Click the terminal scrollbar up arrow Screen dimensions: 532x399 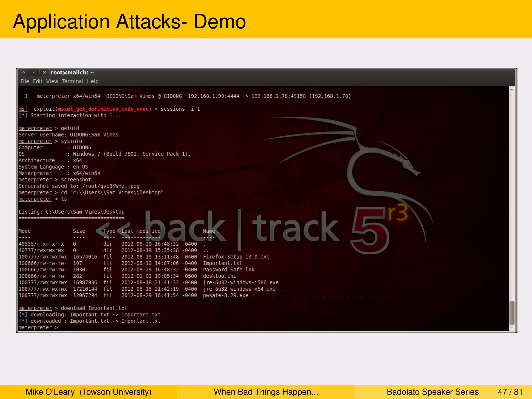[x=512, y=89]
